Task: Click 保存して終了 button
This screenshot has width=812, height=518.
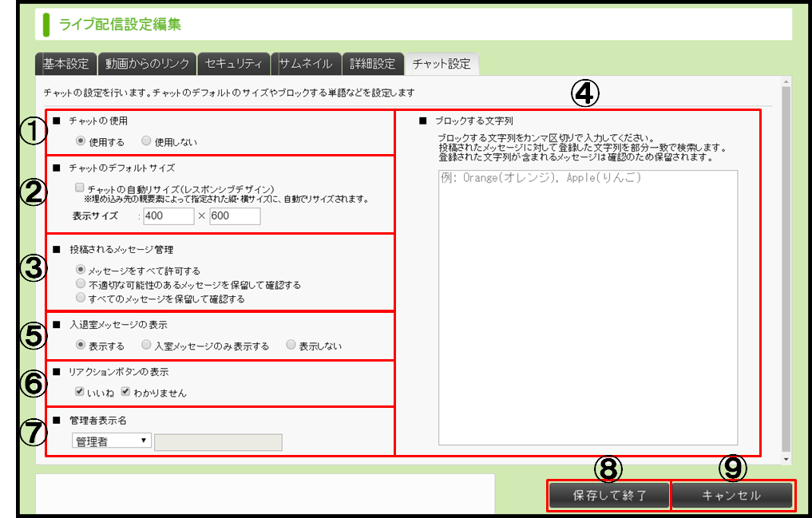Action: [x=609, y=496]
